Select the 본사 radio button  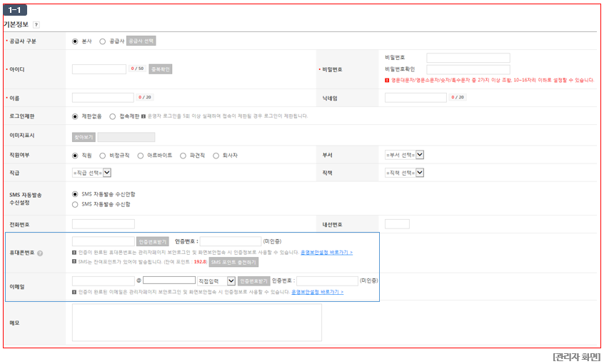(75, 41)
